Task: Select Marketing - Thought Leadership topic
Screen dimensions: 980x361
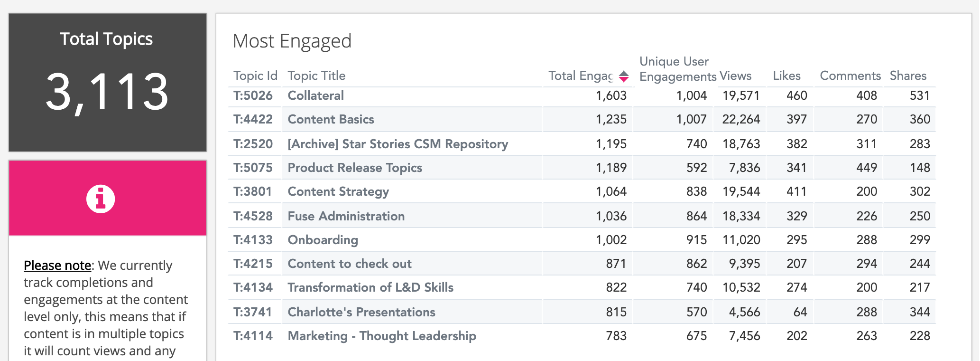Action: point(382,336)
